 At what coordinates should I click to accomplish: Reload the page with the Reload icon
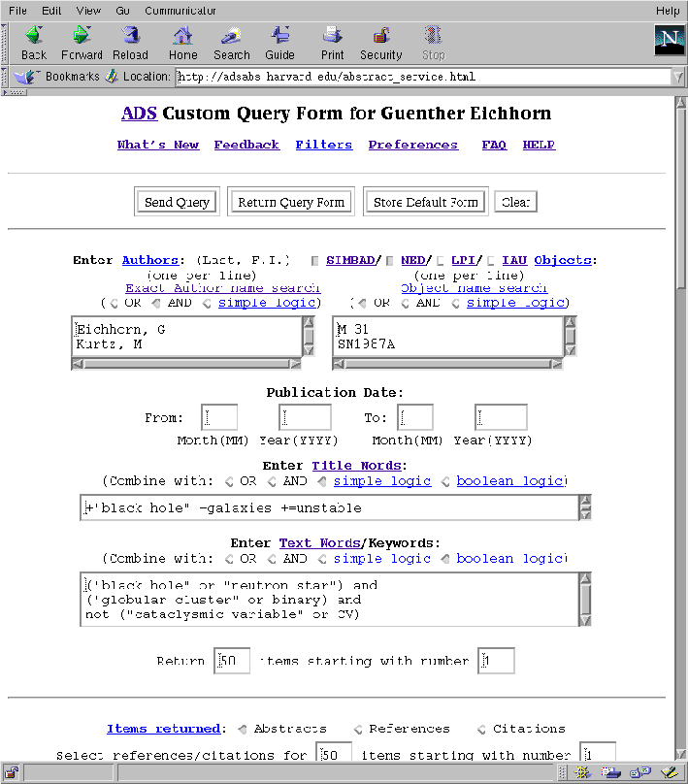[x=130, y=36]
